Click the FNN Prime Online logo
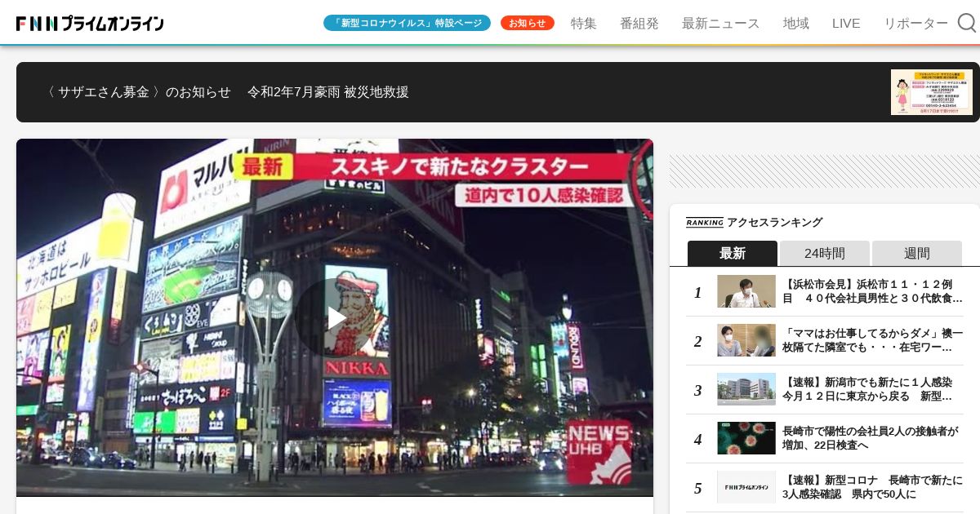 pos(90,24)
